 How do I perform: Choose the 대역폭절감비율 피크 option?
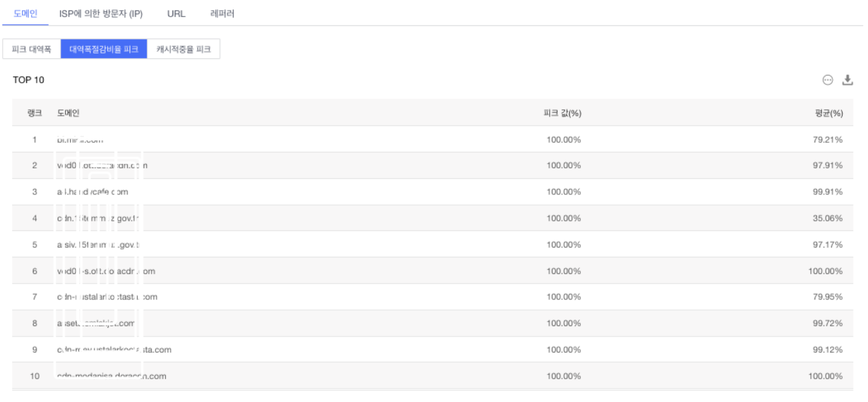pos(104,49)
